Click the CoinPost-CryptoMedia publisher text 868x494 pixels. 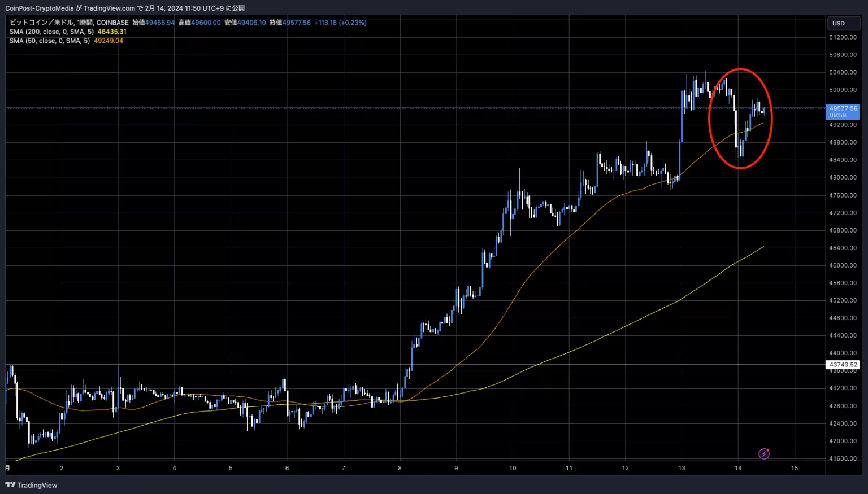pyautogui.click(x=40, y=8)
